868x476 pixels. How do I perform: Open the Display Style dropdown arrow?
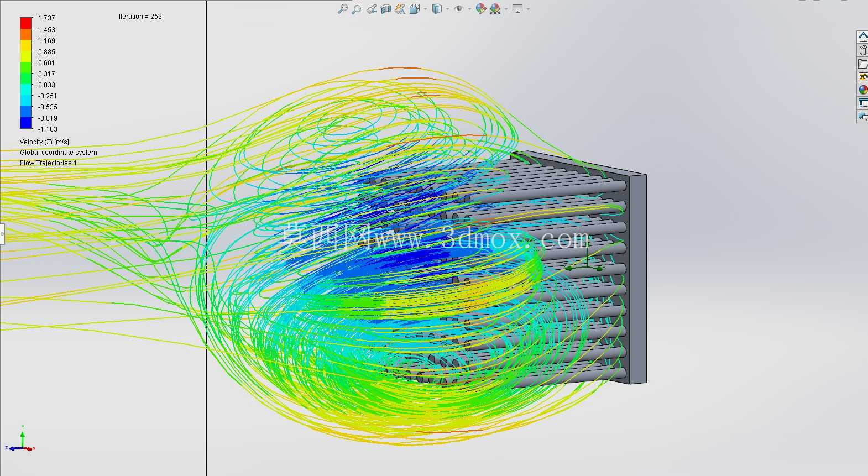pos(447,9)
